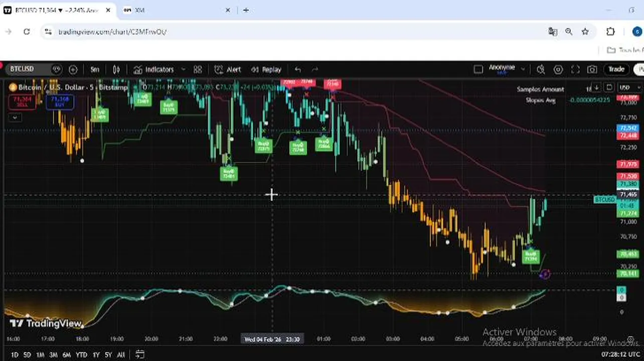Click Bitcoin / U.S. Dollar chart title
The height and width of the screenshot is (361, 644).
[52, 87]
